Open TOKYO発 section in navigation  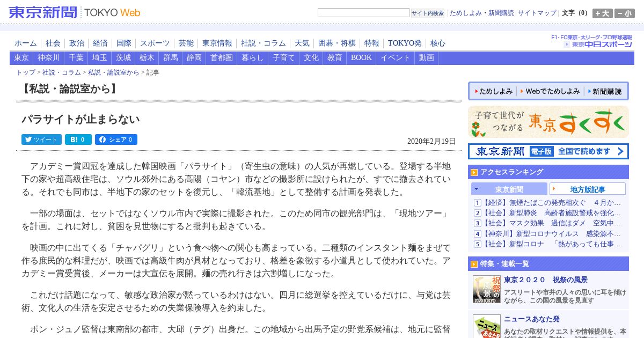click(x=405, y=43)
